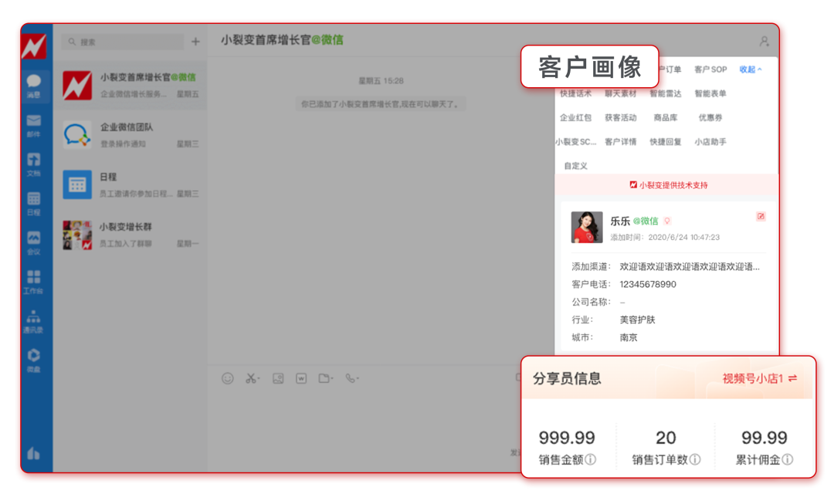Open the 文档 (Docs) sidebar icon
This screenshot has height=504, width=834.
click(33, 159)
